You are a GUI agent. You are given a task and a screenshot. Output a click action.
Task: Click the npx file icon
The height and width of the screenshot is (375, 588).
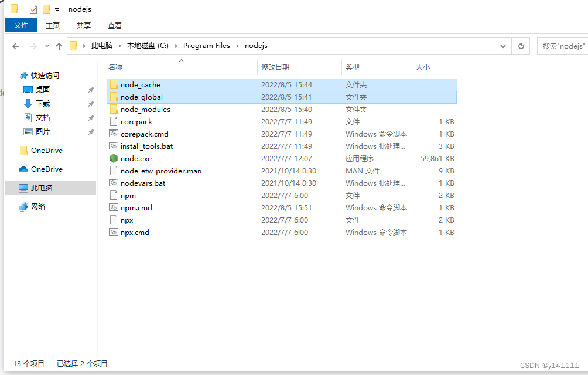coord(114,220)
